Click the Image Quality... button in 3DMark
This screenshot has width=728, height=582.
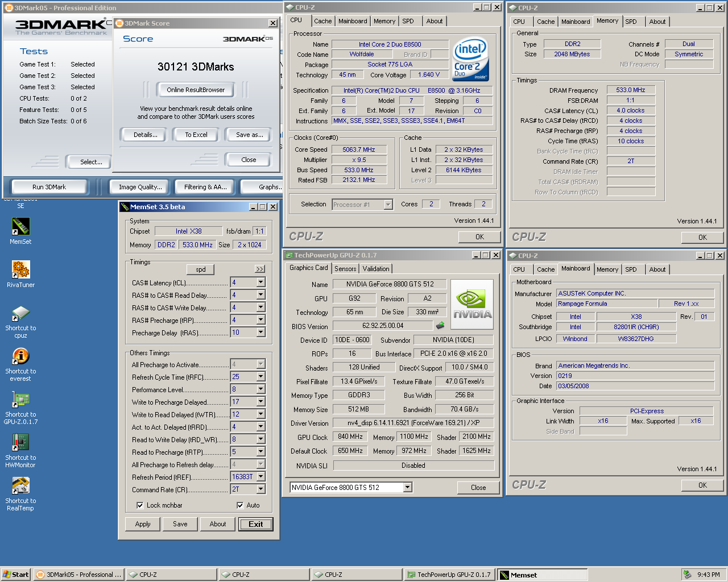(x=140, y=187)
